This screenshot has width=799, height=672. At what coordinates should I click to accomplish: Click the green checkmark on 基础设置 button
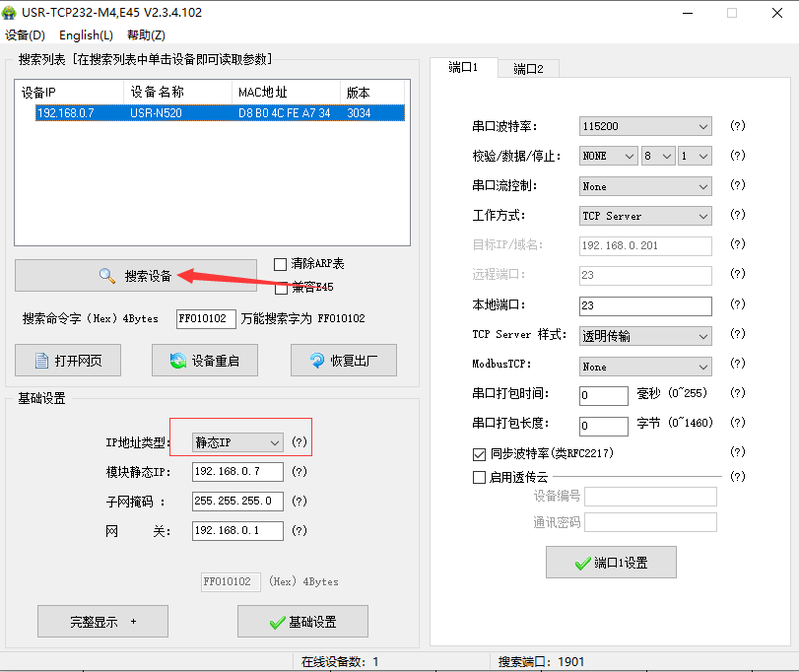(277, 622)
